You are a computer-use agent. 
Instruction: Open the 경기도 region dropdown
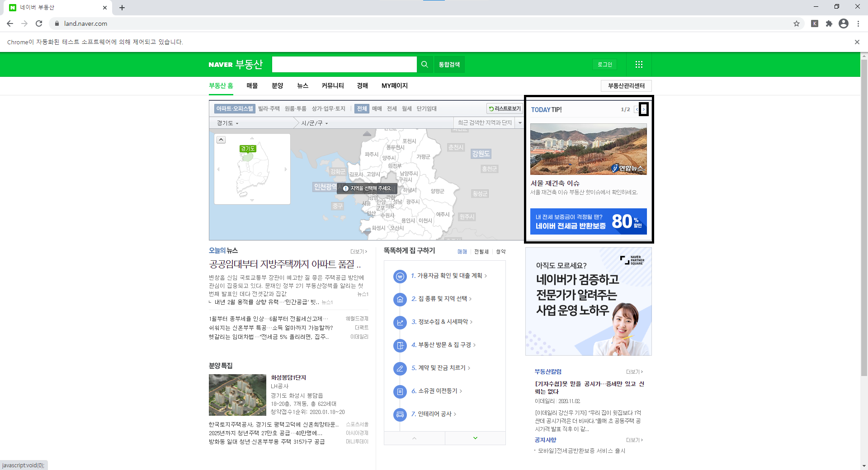227,123
